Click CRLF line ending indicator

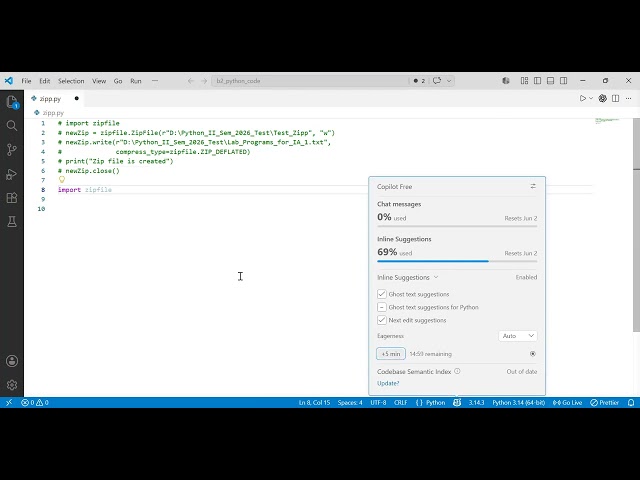[x=400, y=402]
